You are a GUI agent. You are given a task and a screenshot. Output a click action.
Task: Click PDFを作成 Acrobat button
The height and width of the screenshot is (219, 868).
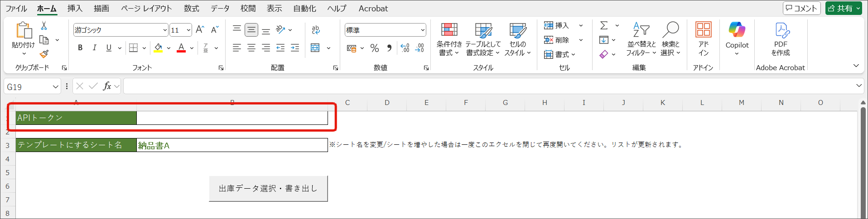click(781, 39)
